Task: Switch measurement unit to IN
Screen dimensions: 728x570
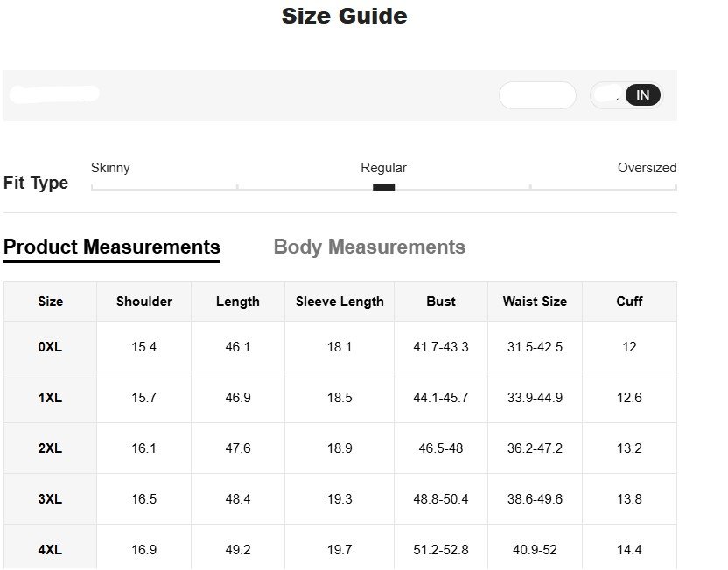Action: point(642,94)
